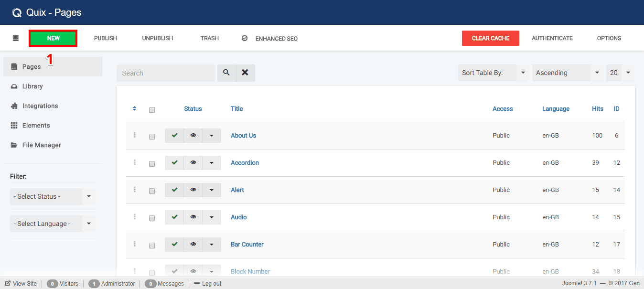Open status actions dropdown for Bar Counter
The height and width of the screenshot is (289, 644).
click(x=212, y=245)
